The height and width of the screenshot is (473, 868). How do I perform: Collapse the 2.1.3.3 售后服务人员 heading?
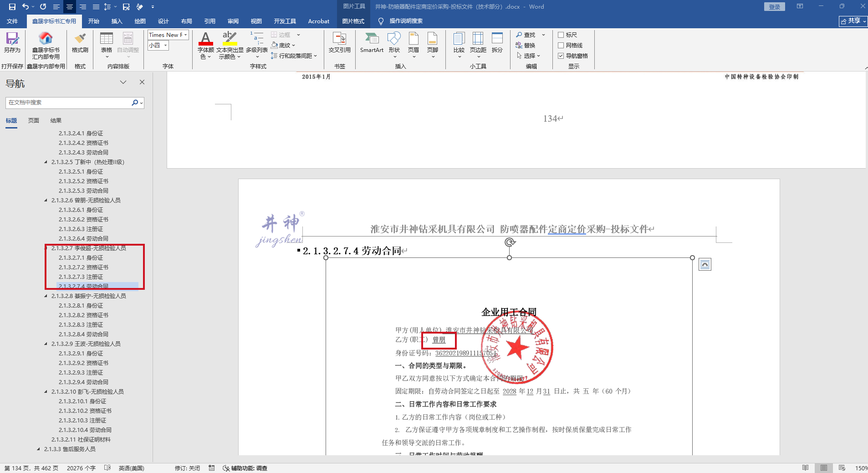(x=38, y=449)
